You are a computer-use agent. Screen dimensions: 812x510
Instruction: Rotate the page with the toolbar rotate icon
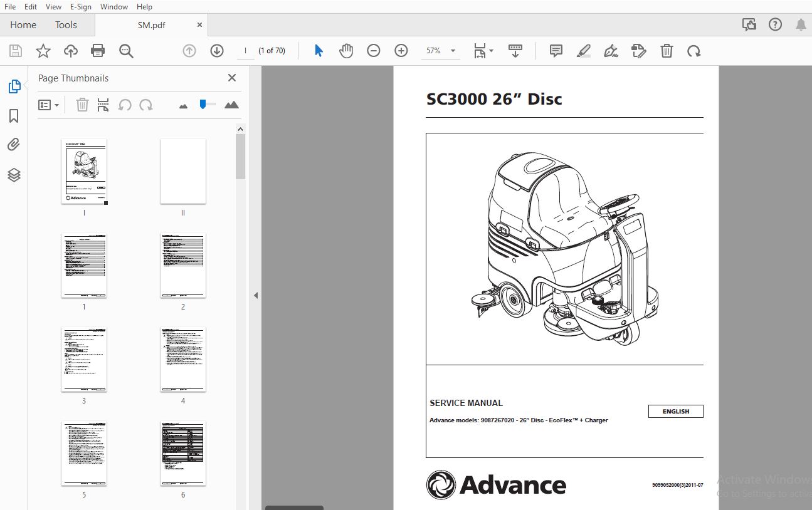coord(693,51)
